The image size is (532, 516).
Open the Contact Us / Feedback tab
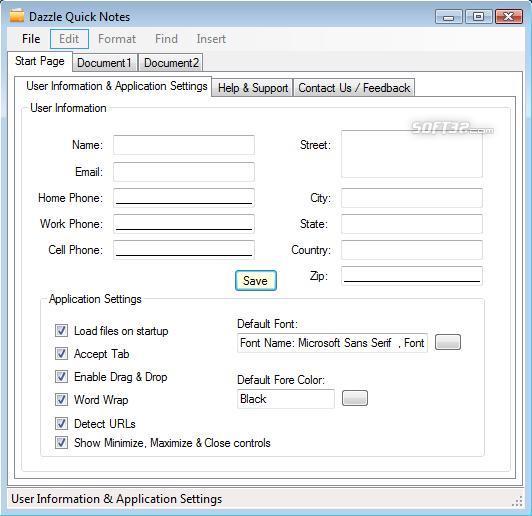[x=354, y=88]
